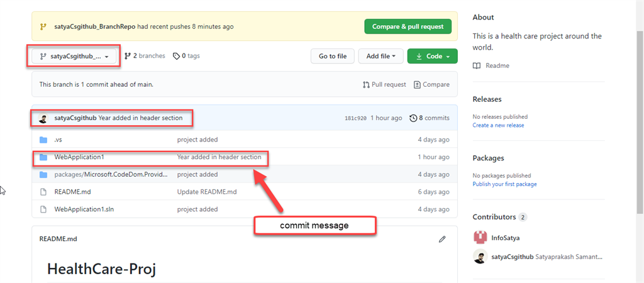Open the WebApplication1 row commit message

point(219,157)
